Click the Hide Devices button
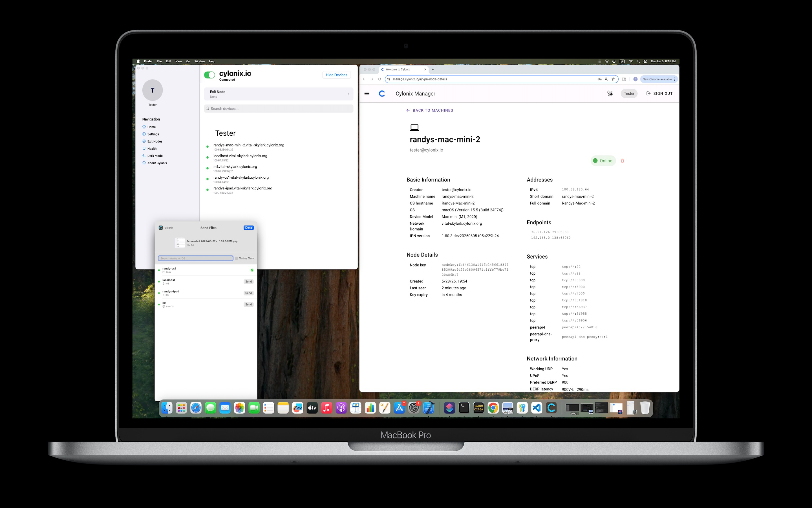 tap(336, 75)
